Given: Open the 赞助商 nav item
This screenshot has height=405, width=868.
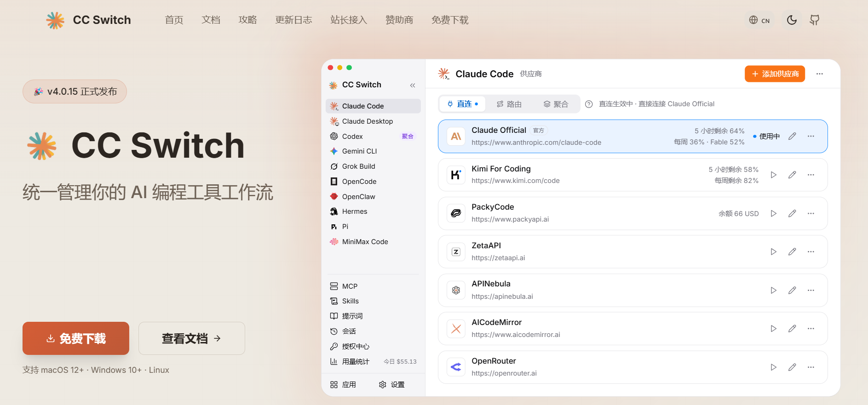Looking at the screenshot, I should (x=399, y=20).
